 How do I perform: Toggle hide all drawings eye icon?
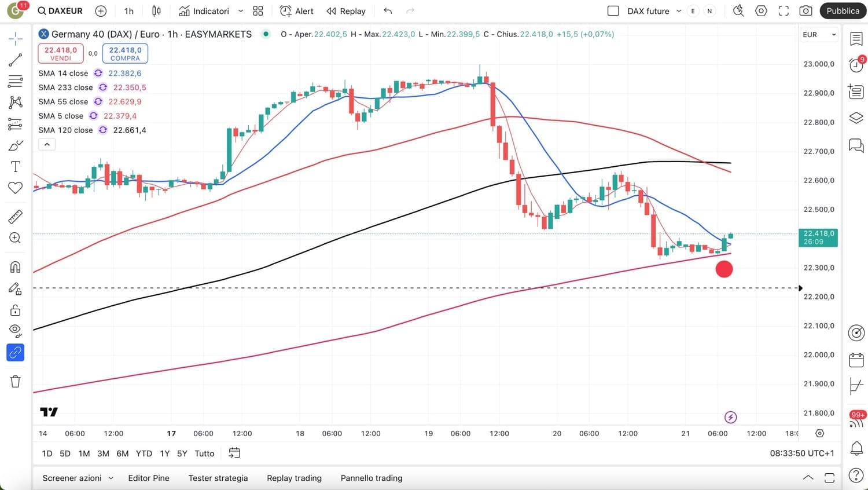(x=16, y=331)
